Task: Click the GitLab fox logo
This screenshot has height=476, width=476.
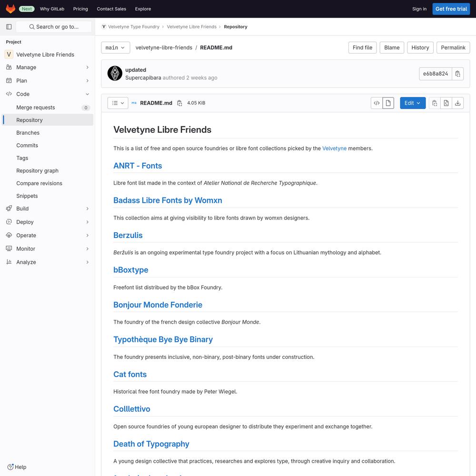Action: point(10,9)
